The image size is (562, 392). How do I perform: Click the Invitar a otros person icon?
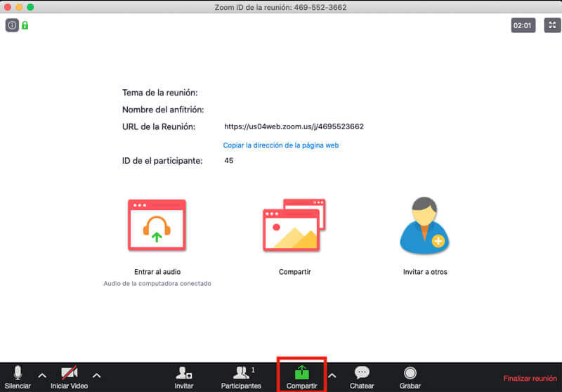click(424, 226)
